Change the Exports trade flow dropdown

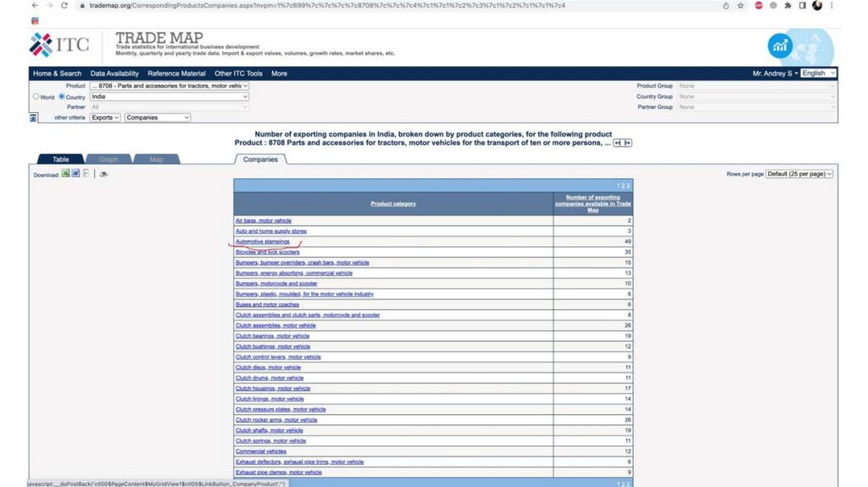tap(105, 118)
